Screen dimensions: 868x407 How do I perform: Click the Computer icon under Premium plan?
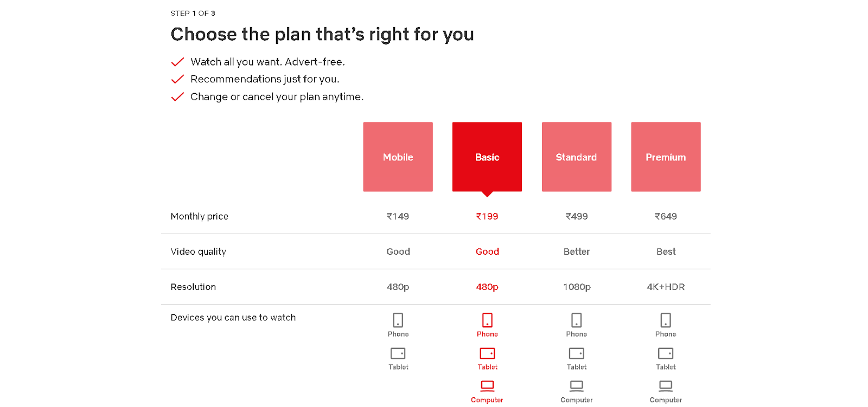(666, 386)
